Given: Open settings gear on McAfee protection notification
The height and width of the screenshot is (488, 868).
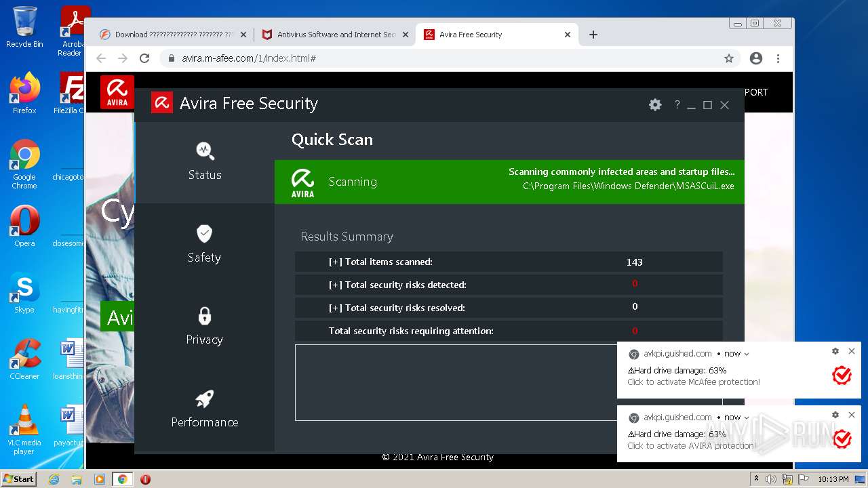Looking at the screenshot, I should (x=835, y=351).
